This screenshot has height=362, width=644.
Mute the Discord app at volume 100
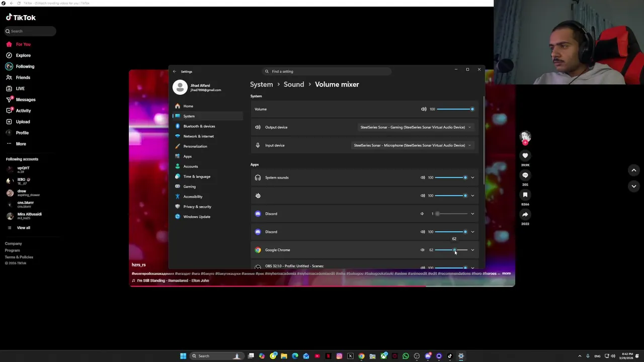[x=423, y=232]
